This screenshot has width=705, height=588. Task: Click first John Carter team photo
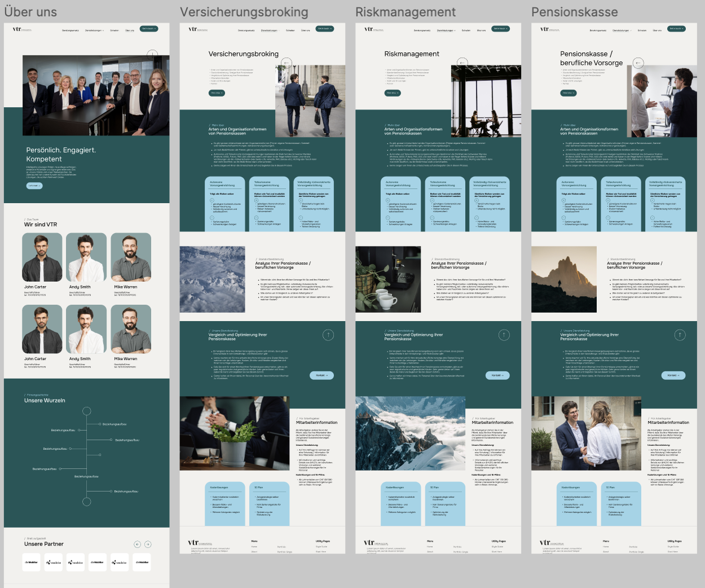click(x=42, y=257)
